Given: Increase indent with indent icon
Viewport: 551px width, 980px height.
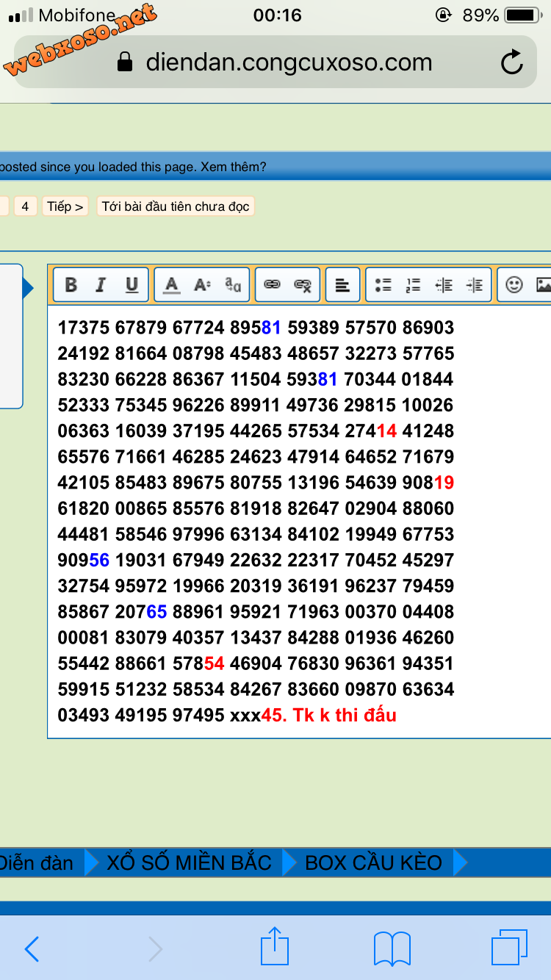Looking at the screenshot, I should point(475,285).
